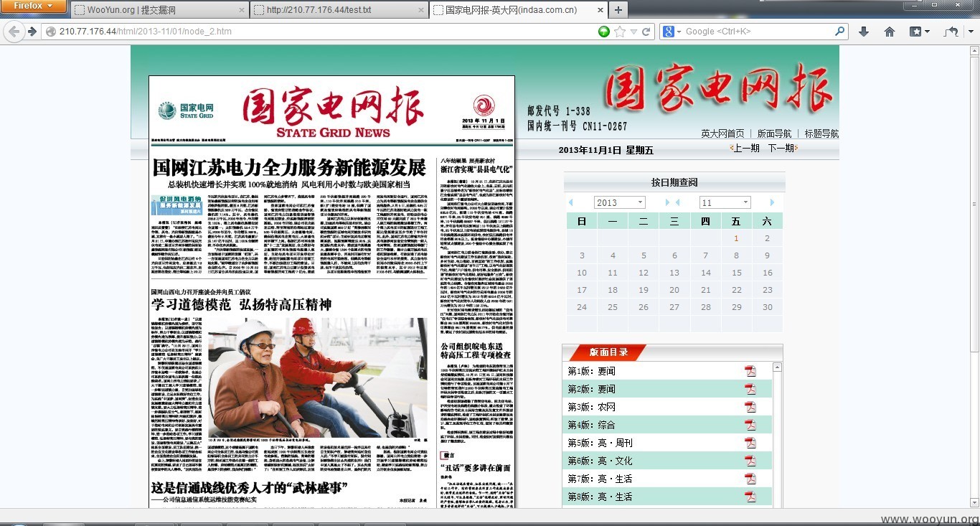The width and height of the screenshot is (980, 526).
Task: Select day 30 in the calendar
Action: coord(768,307)
